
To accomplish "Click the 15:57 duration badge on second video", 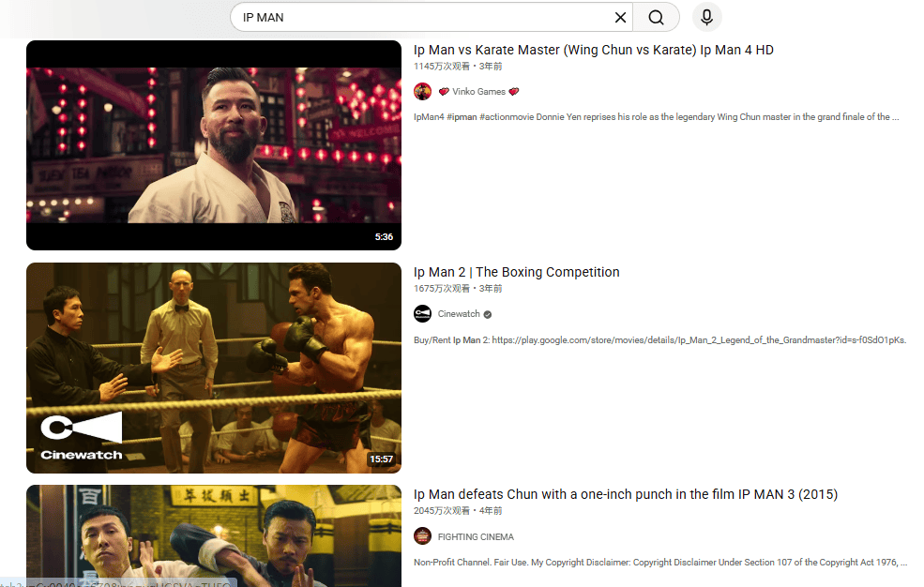I will [x=382, y=459].
